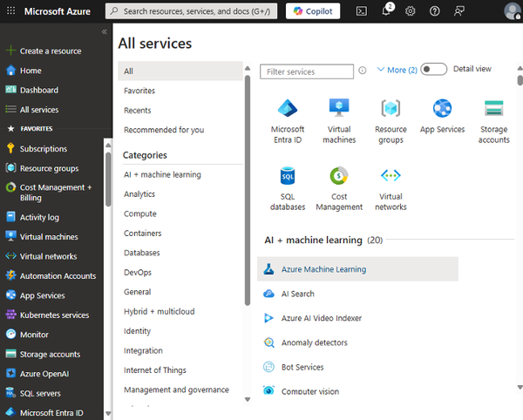Click the main pane scroll down arrow
The image size is (523, 420).
pyautogui.click(x=520, y=387)
